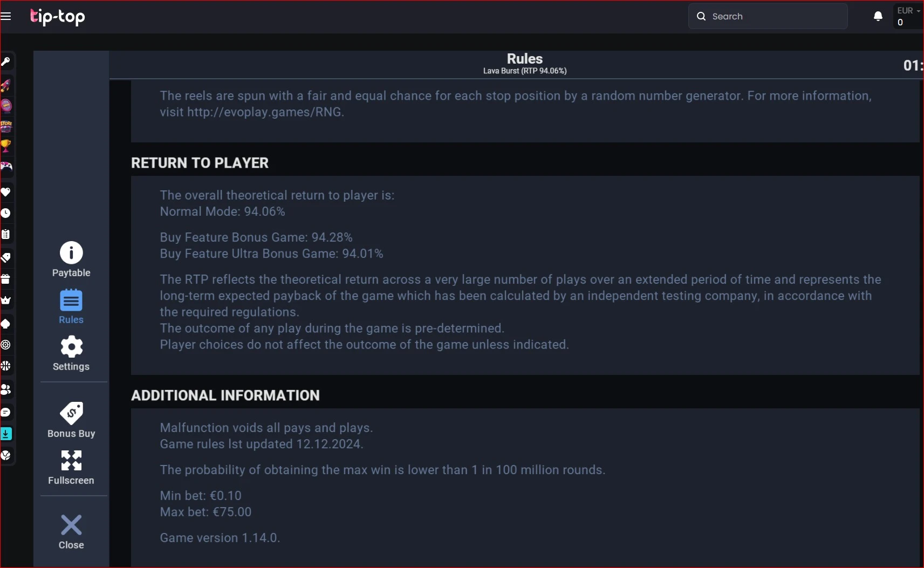Expand the EUR currency dropdown
The image size is (924, 568).
908,16
